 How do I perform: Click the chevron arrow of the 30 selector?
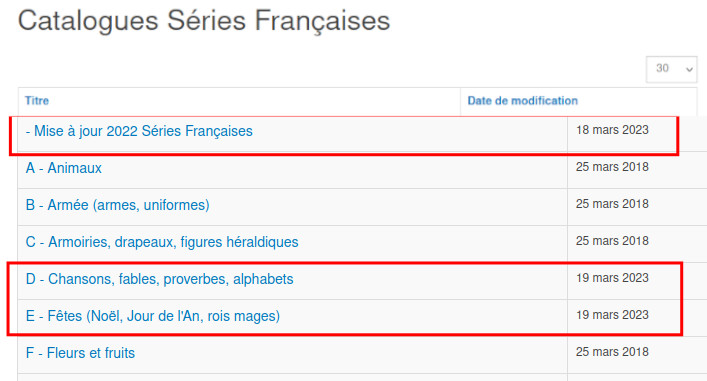[x=689, y=69]
